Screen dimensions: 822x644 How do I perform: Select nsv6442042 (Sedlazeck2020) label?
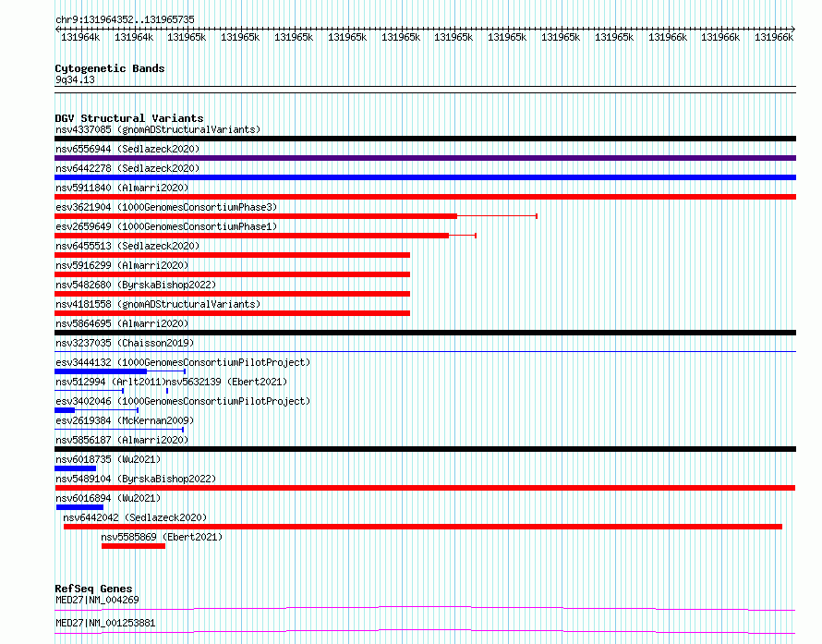135,517
